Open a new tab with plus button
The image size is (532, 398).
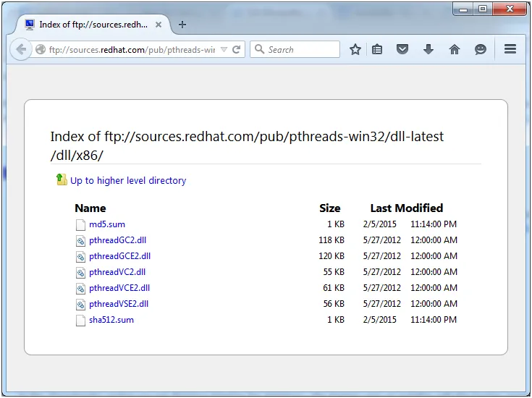(182, 25)
